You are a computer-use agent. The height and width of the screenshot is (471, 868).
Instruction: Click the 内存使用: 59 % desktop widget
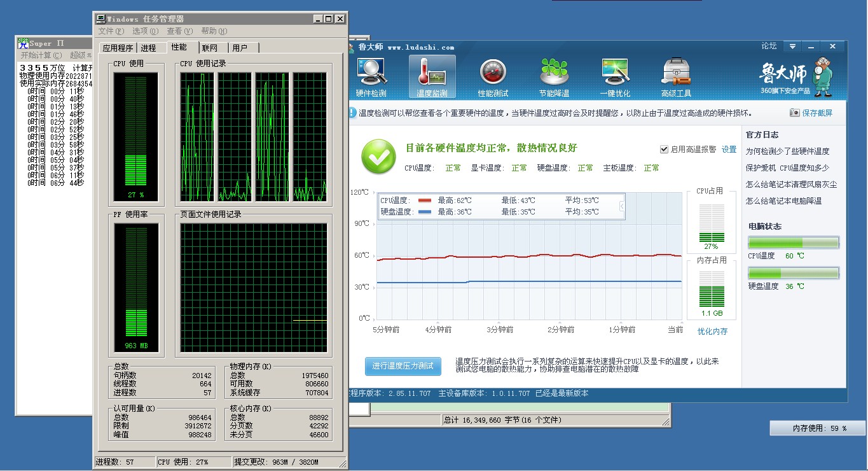point(818,428)
